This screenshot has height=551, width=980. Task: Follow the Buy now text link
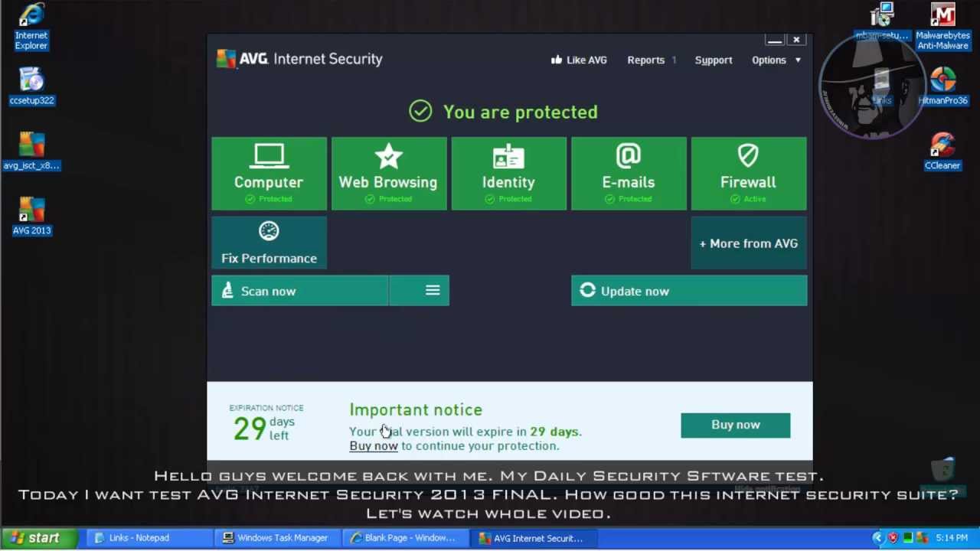point(374,446)
